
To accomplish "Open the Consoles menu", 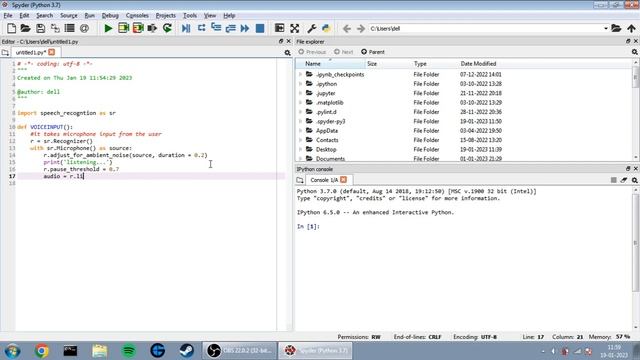I will 137,16.
